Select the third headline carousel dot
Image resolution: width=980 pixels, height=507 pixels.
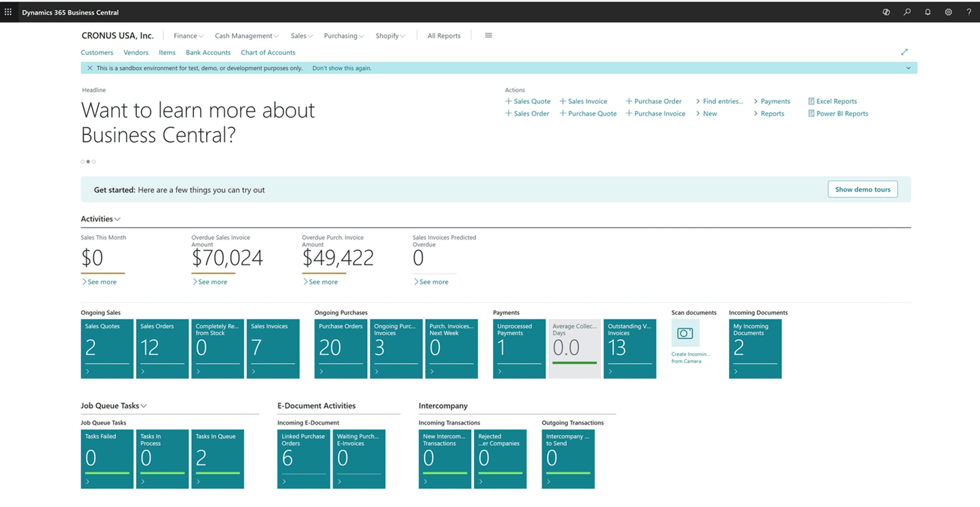(x=94, y=161)
